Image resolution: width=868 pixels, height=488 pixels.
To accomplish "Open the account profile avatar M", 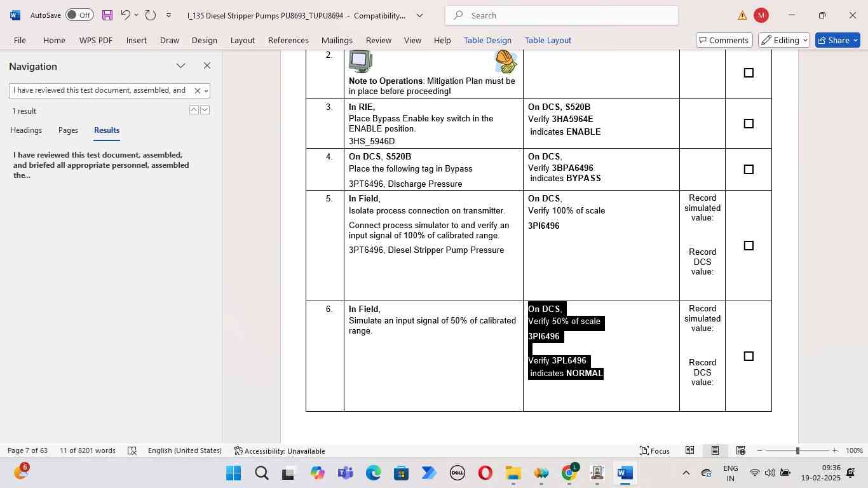I will point(761,15).
